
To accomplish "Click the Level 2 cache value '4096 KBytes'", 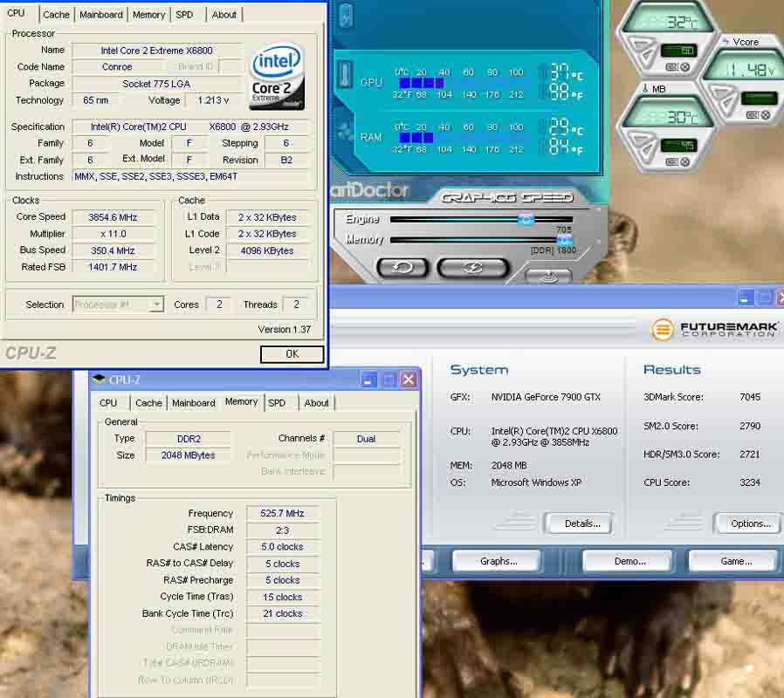I will [267, 250].
